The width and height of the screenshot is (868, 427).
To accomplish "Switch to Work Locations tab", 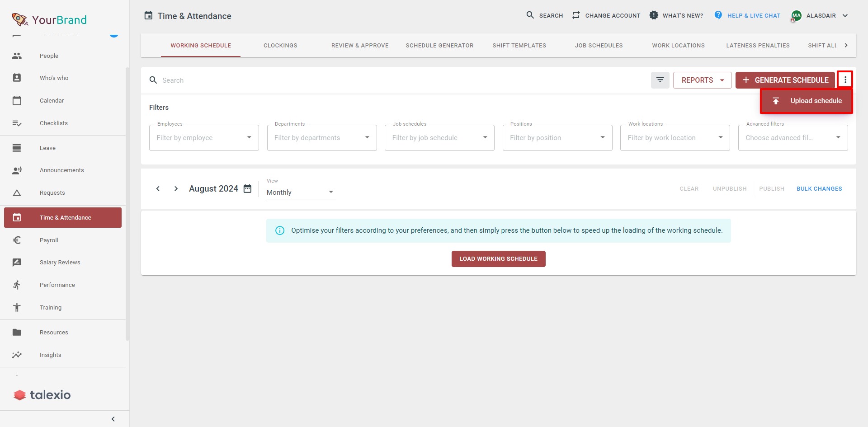I will coord(678,45).
